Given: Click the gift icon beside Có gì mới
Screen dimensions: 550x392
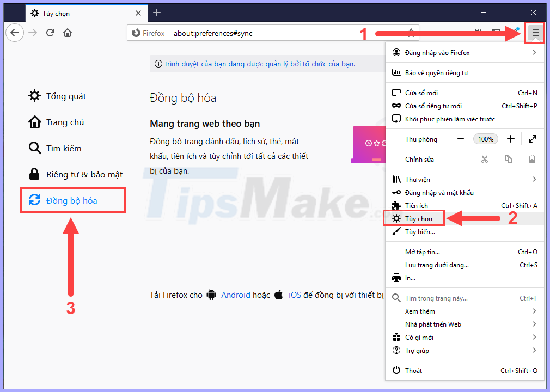Looking at the screenshot, I should point(396,338).
